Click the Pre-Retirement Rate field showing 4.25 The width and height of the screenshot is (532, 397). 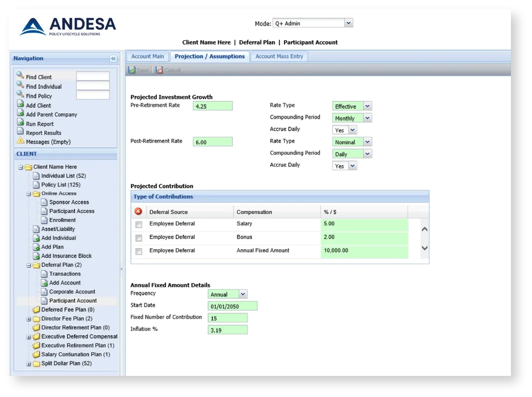[x=213, y=106]
